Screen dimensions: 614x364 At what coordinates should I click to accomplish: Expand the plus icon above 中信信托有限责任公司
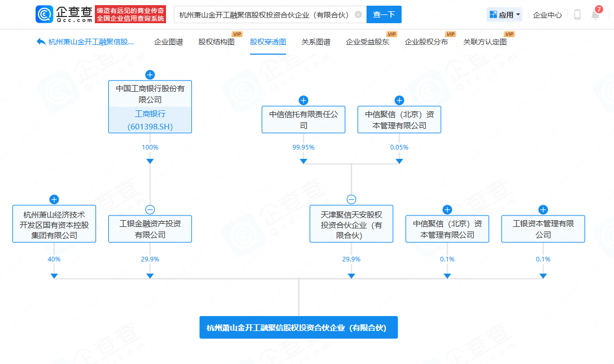click(304, 101)
